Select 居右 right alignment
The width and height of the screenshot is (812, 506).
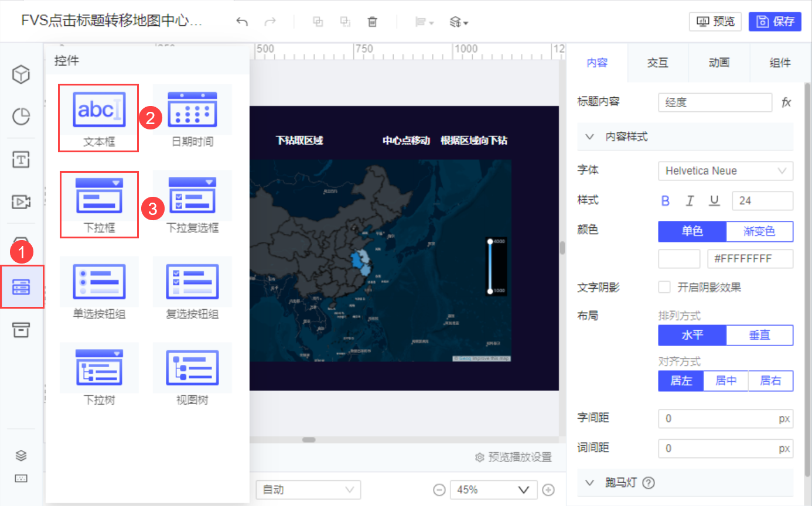tap(771, 381)
